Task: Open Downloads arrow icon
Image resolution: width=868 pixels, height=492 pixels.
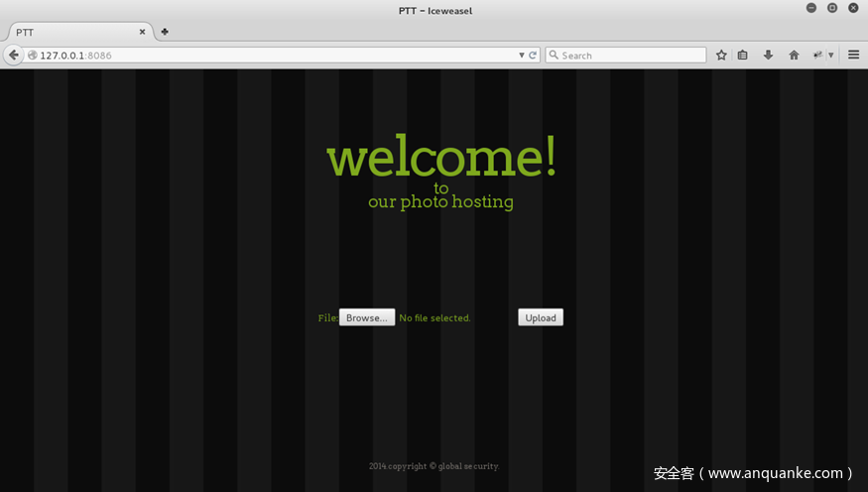Action: 768,55
